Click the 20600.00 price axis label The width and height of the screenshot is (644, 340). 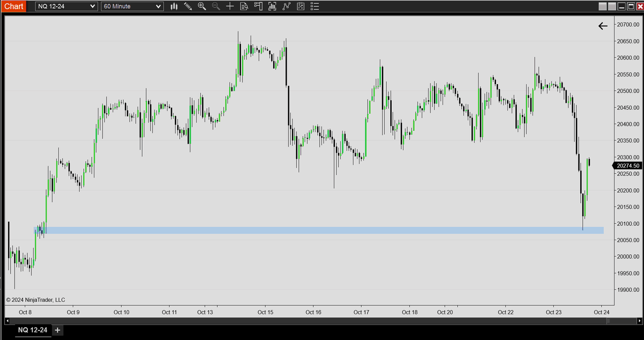(628, 58)
